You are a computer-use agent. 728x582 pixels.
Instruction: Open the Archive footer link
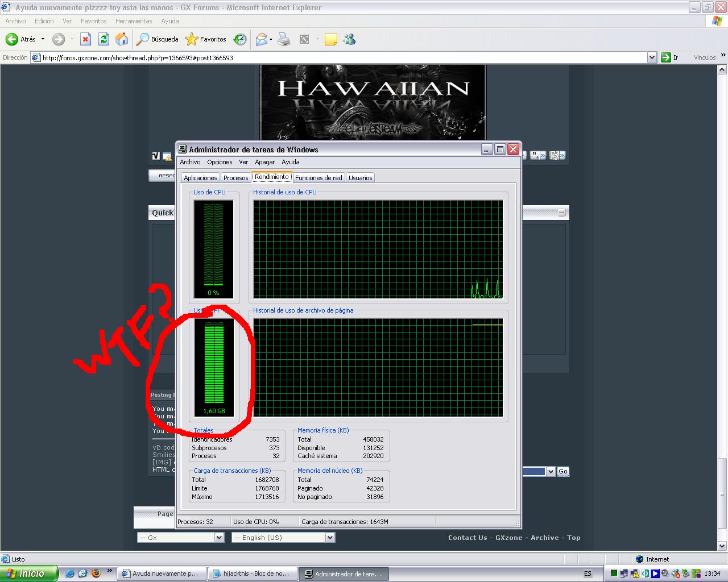point(545,538)
